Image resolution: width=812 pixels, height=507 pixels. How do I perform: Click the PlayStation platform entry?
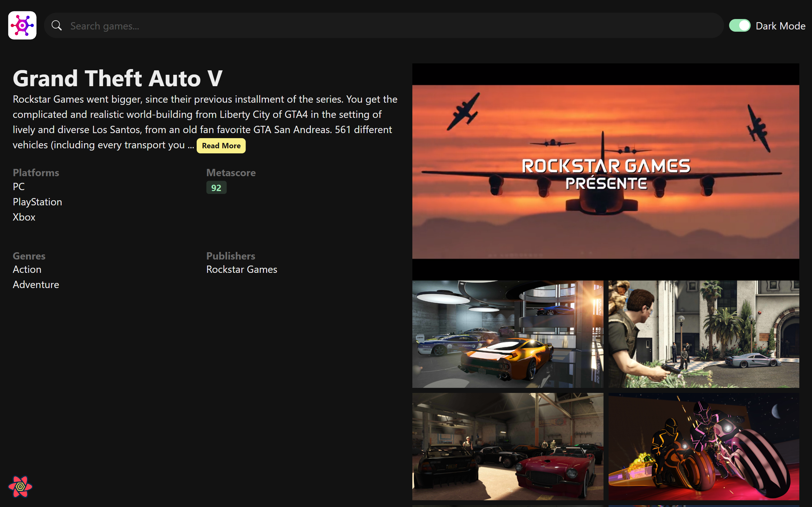37,202
